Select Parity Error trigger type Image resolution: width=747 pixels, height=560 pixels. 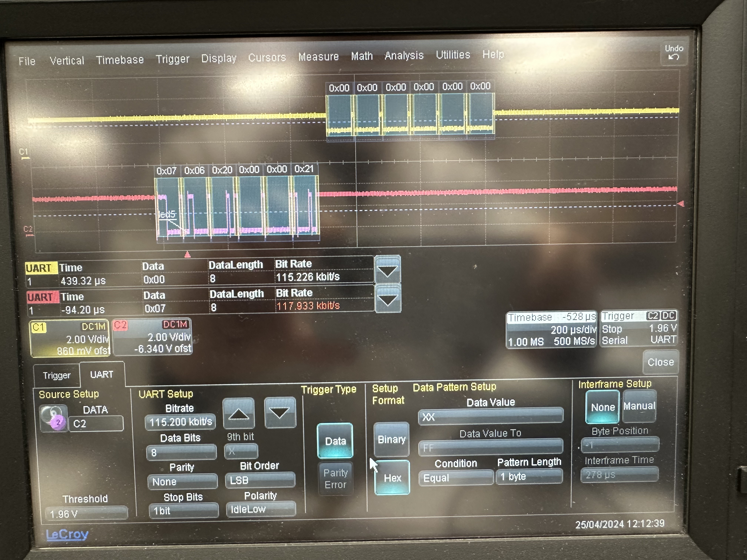point(335,479)
